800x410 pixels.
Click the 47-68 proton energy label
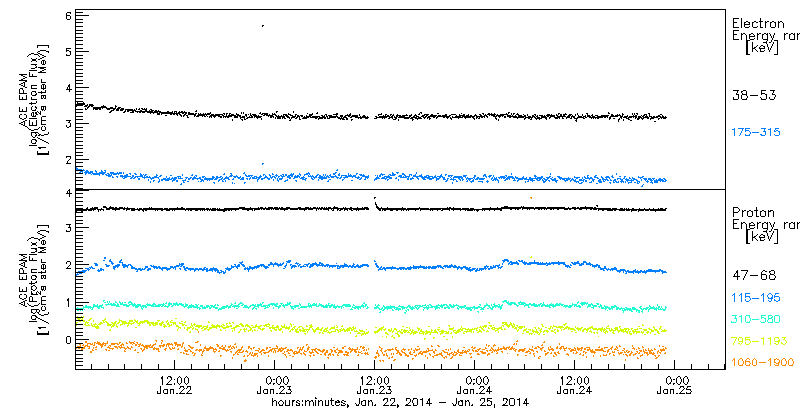[x=754, y=276]
